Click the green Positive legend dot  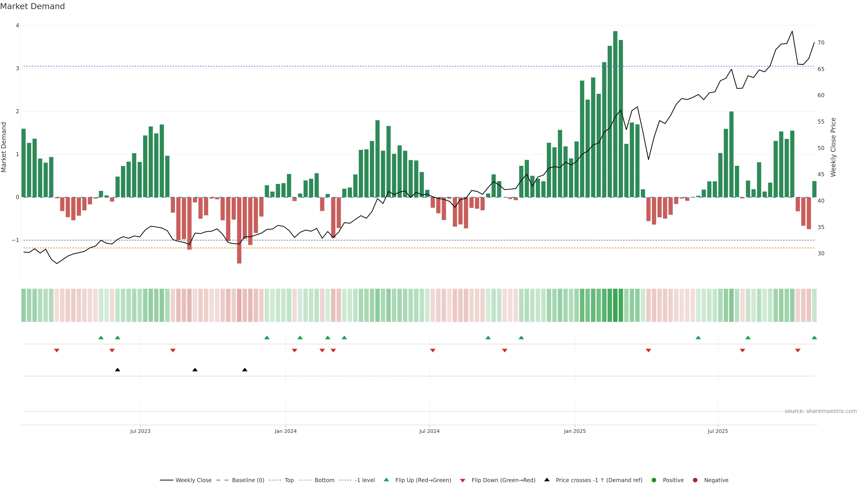(x=654, y=480)
